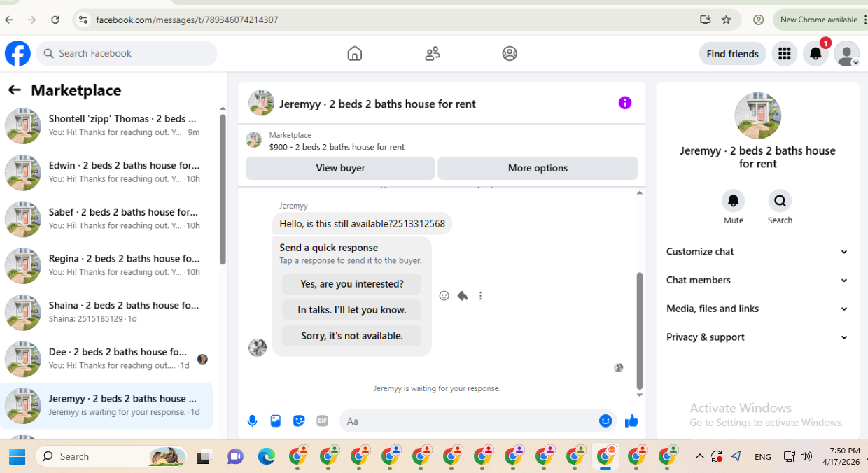Open the Groups icon in top navigation

pos(510,53)
